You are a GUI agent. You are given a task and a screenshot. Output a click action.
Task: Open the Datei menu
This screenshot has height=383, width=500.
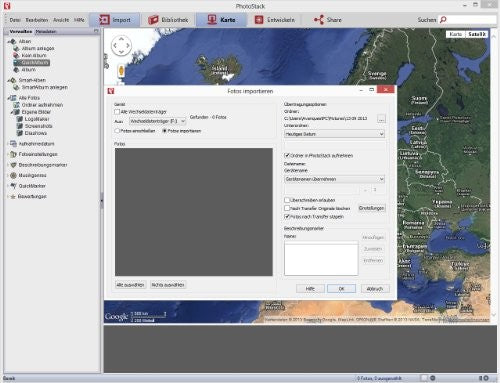pyautogui.click(x=15, y=20)
